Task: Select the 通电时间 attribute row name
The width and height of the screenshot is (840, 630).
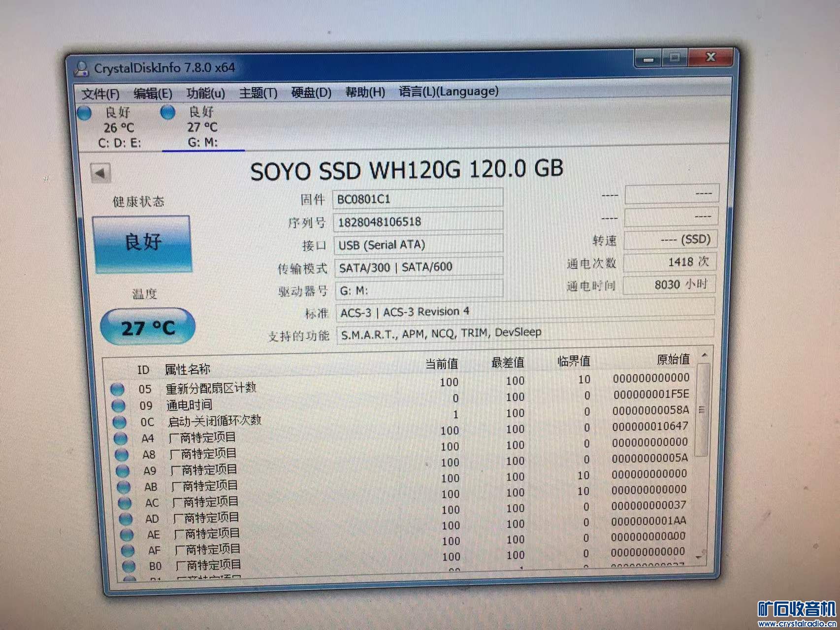Action: 190,405
